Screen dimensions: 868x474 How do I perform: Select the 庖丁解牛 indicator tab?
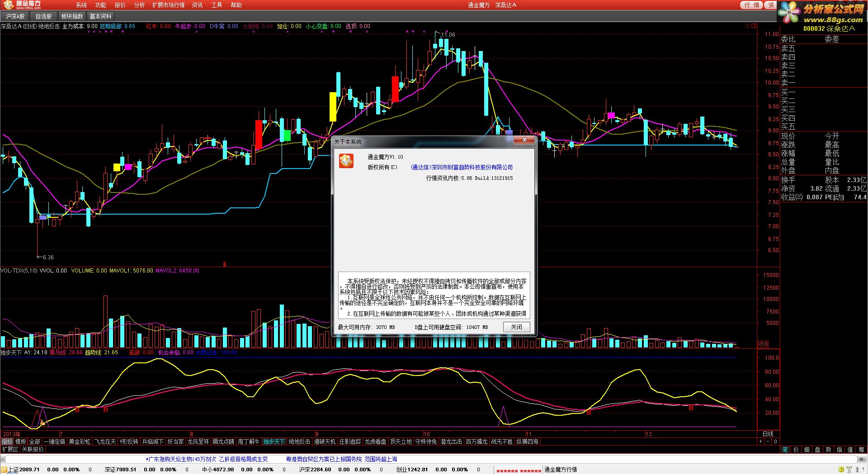point(249,441)
